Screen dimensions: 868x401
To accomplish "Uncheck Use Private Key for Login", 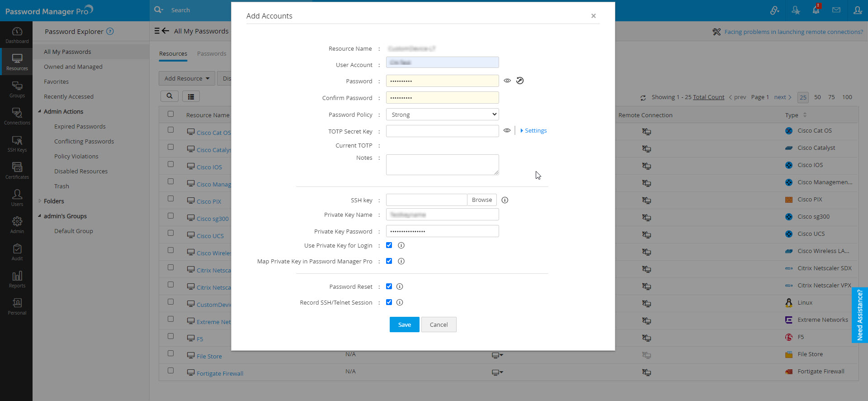I will (389, 245).
